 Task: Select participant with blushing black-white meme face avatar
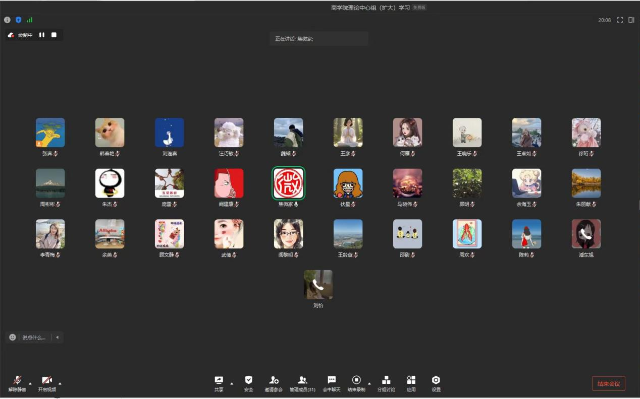(109, 183)
